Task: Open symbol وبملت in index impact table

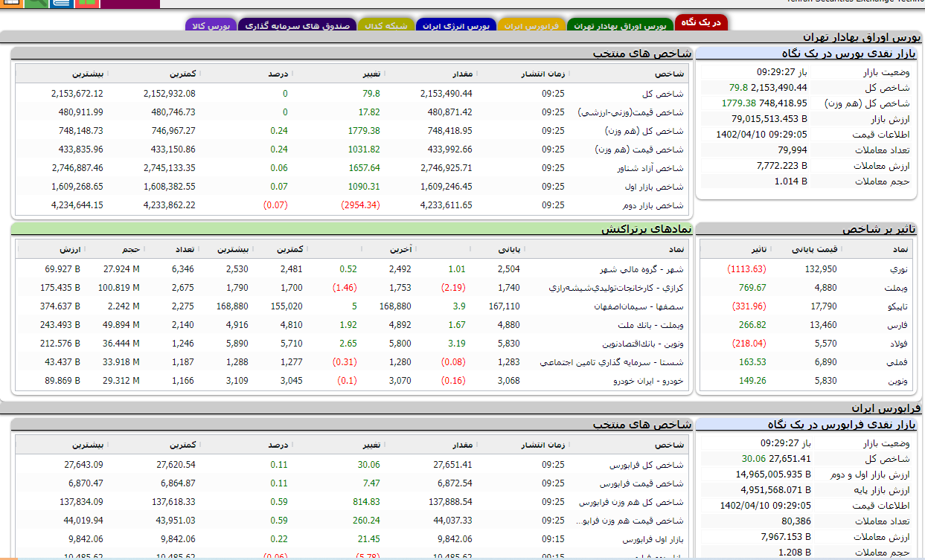Action: point(897,288)
